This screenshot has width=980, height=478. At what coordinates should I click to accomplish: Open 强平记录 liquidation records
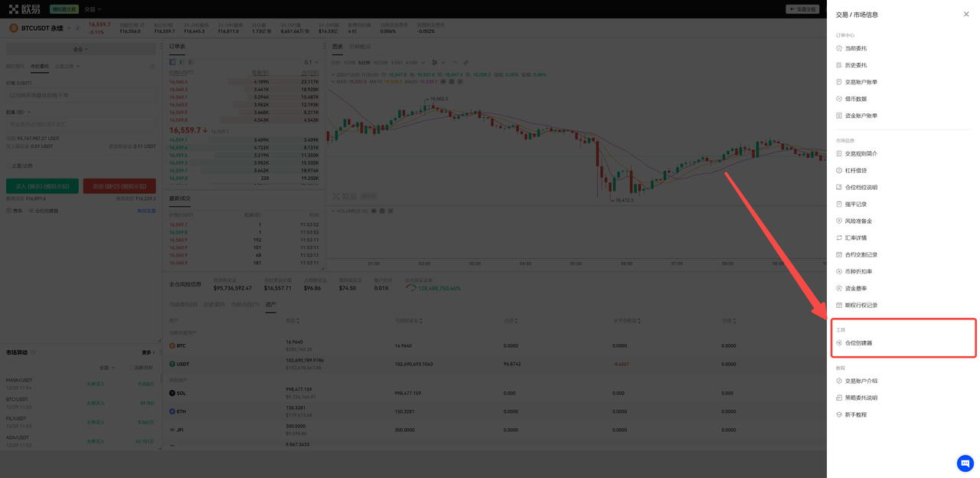[855, 205]
